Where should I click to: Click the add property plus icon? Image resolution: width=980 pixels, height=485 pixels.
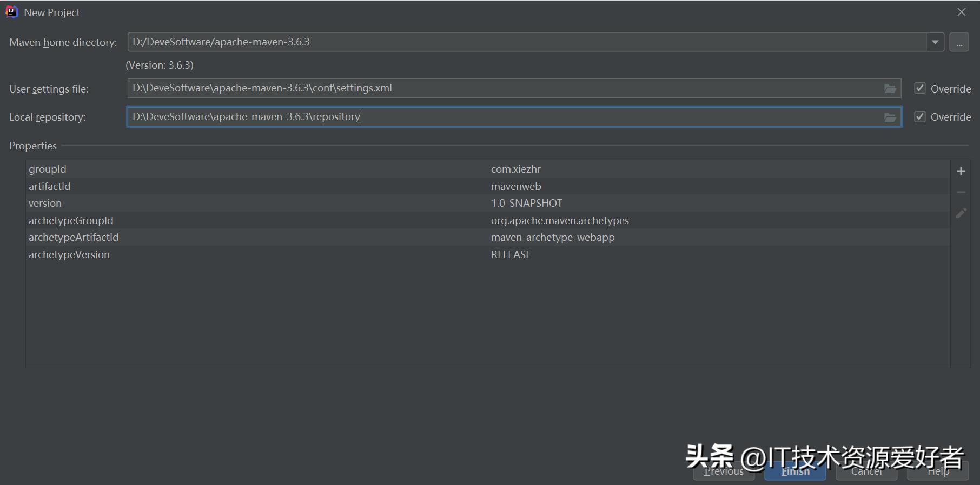click(x=961, y=171)
